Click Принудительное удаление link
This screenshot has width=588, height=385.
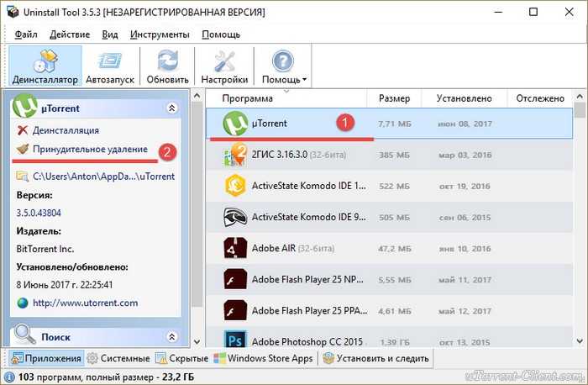click(x=90, y=149)
